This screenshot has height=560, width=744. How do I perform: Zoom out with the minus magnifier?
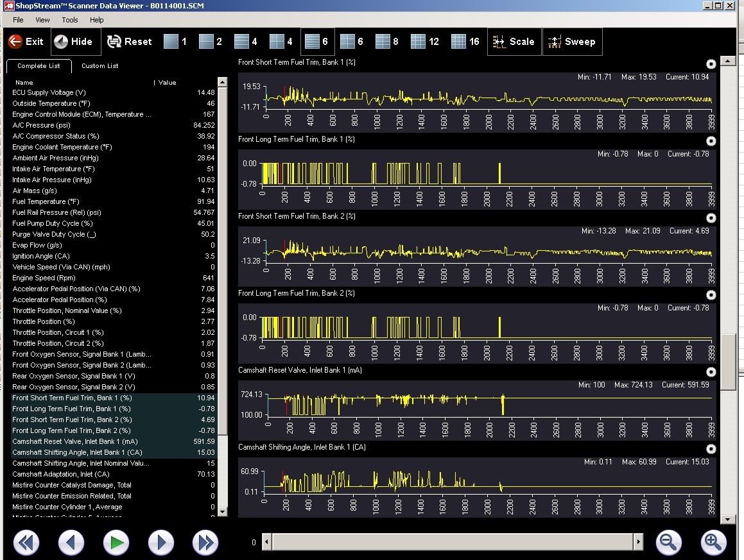[668, 542]
